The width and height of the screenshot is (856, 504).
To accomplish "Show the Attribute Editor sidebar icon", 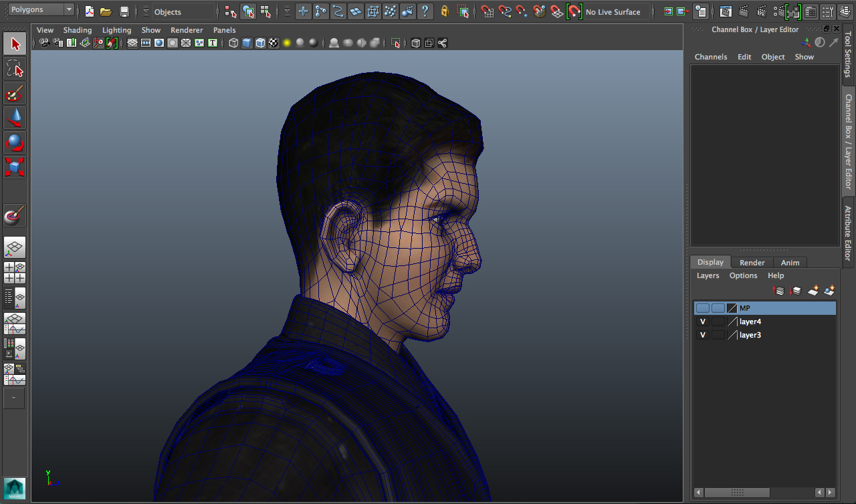I will point(811,11).
